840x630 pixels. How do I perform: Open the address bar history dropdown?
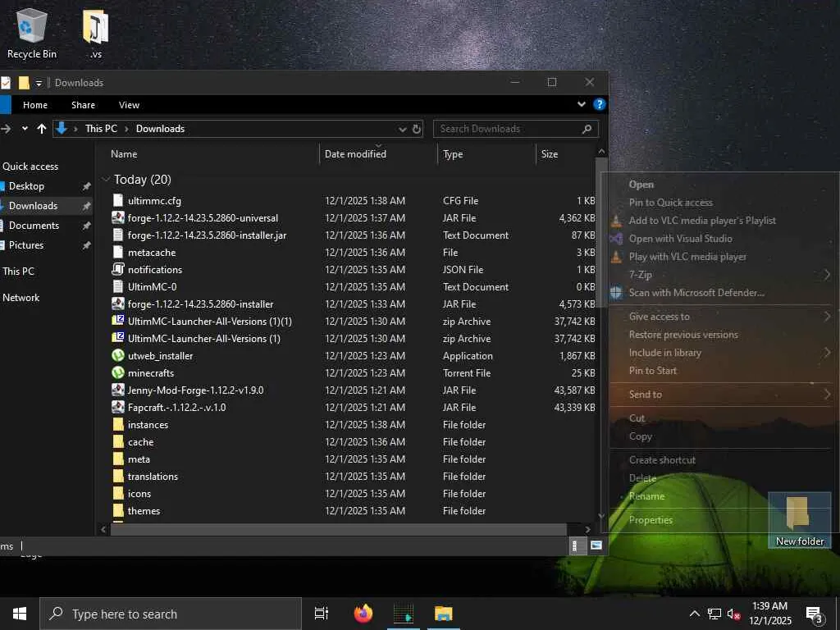(402, 129)
